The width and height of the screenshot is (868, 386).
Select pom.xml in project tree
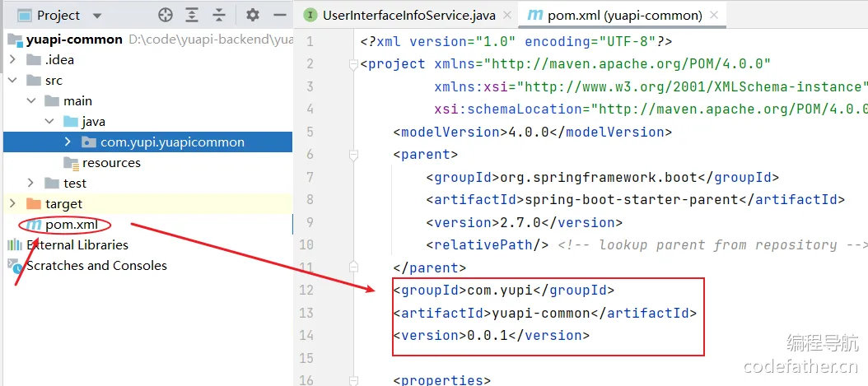click(72, 225)
